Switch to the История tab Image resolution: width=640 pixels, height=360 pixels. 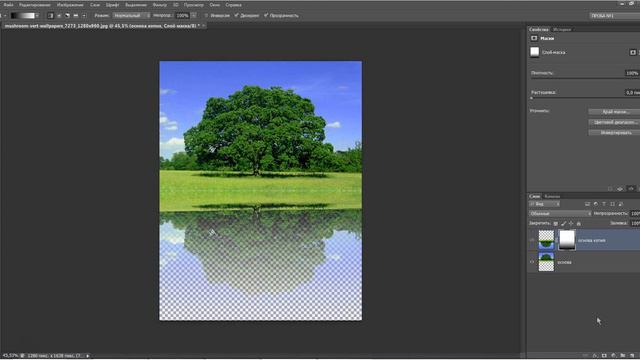562,30
